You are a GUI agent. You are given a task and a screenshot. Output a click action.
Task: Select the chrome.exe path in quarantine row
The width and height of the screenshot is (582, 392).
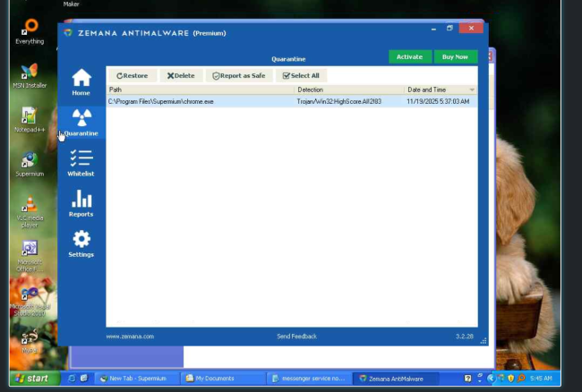(x=161, y=101)
